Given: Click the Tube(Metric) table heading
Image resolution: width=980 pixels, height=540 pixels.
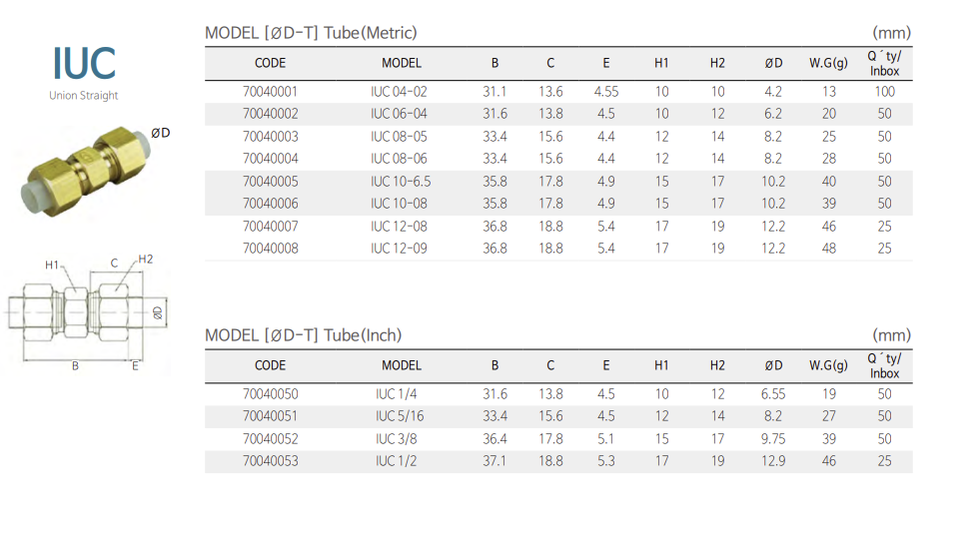Looking at the screenshot, I should [311, 33].
